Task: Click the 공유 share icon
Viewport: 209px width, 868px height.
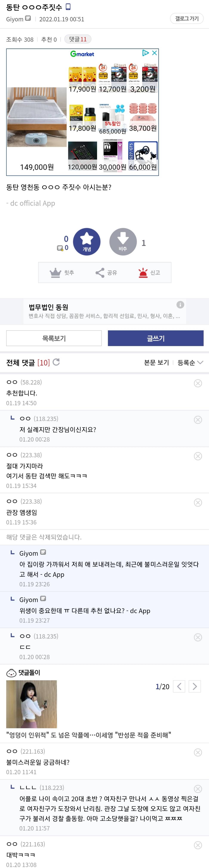Action: pos(100,273)
